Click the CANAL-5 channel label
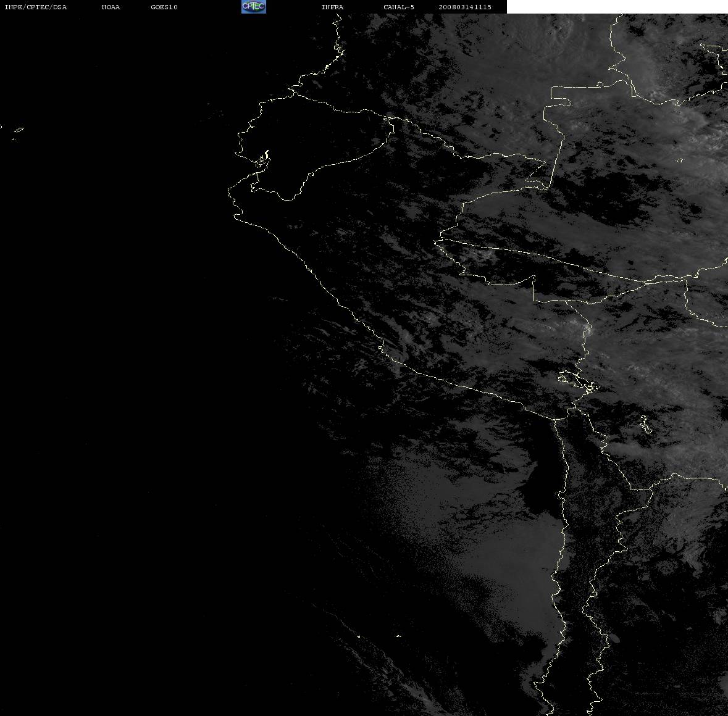 399,7
